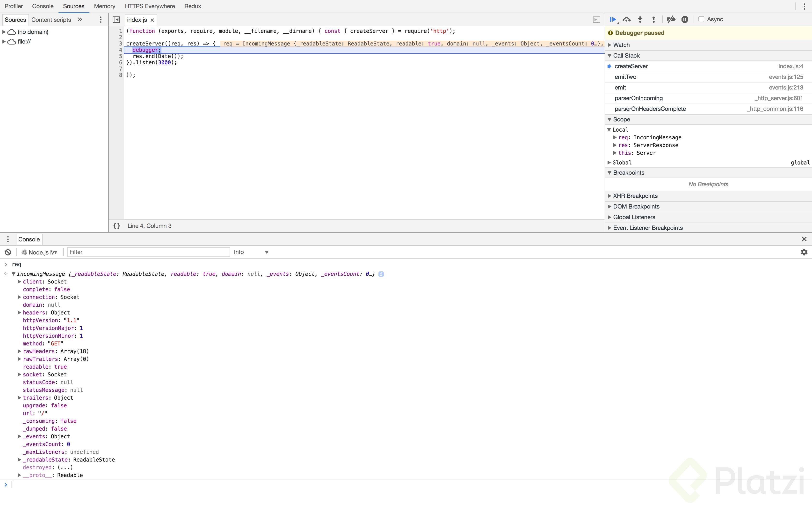
Task: Open DevTools main three-dot menu
Action: pos(804,6)
